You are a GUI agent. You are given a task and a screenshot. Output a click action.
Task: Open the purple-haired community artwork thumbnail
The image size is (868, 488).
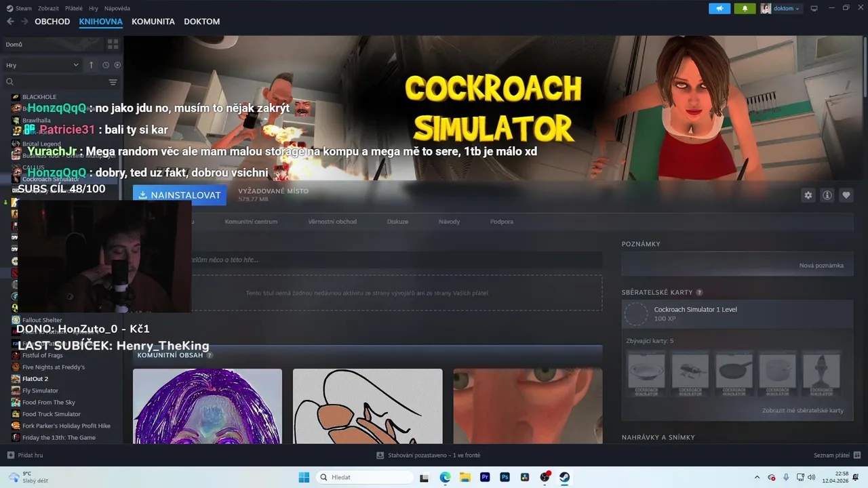pos(208,406)
